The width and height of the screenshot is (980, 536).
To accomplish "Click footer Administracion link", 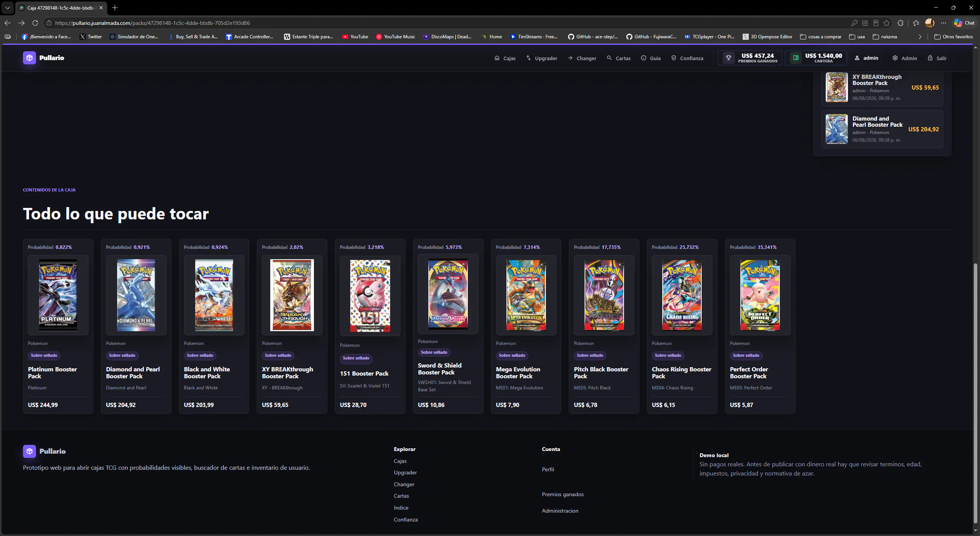I will pyautogui.click(x=560, y=511).
